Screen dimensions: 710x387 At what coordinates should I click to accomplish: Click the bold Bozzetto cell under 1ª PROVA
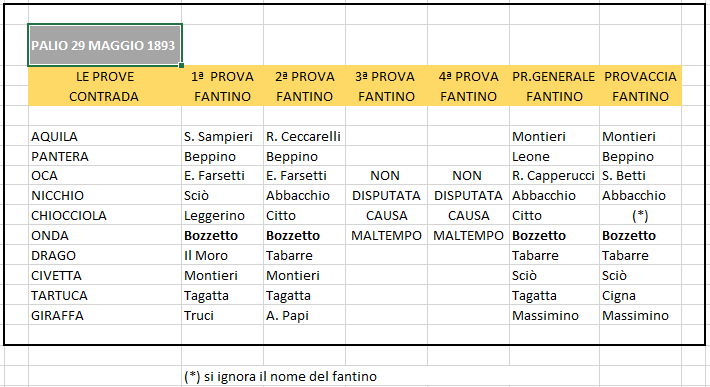click(x=222, y=235)
